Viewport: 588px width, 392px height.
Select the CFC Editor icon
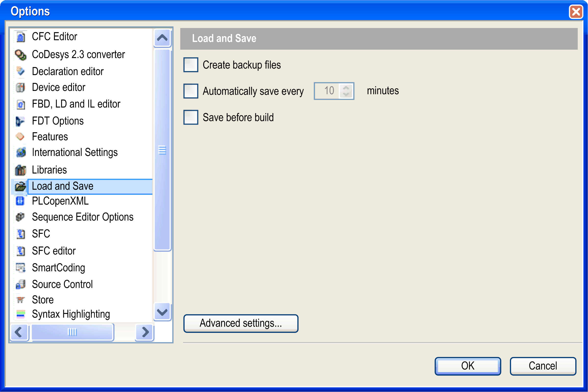(x=20, y=36)
